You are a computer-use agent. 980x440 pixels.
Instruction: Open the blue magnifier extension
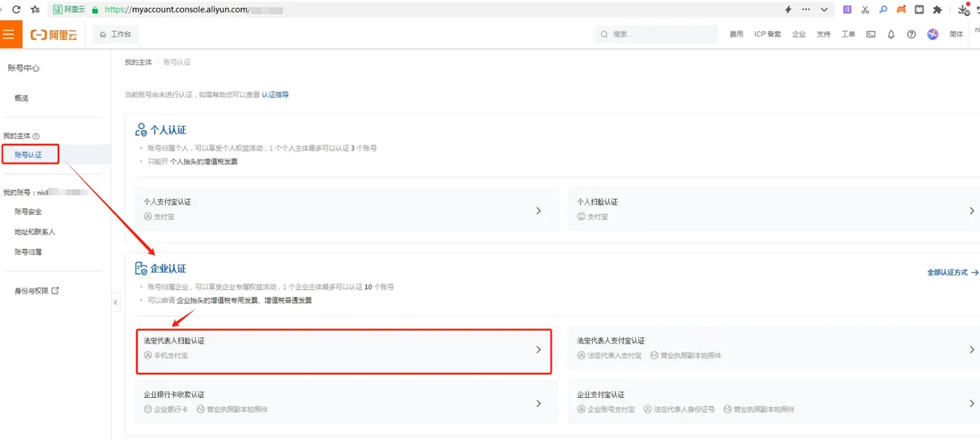click(x=883, y=10)
